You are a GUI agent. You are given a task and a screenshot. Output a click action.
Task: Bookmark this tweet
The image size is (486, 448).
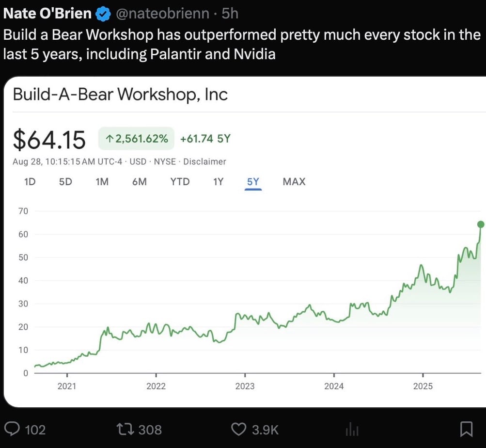[466, 429]
